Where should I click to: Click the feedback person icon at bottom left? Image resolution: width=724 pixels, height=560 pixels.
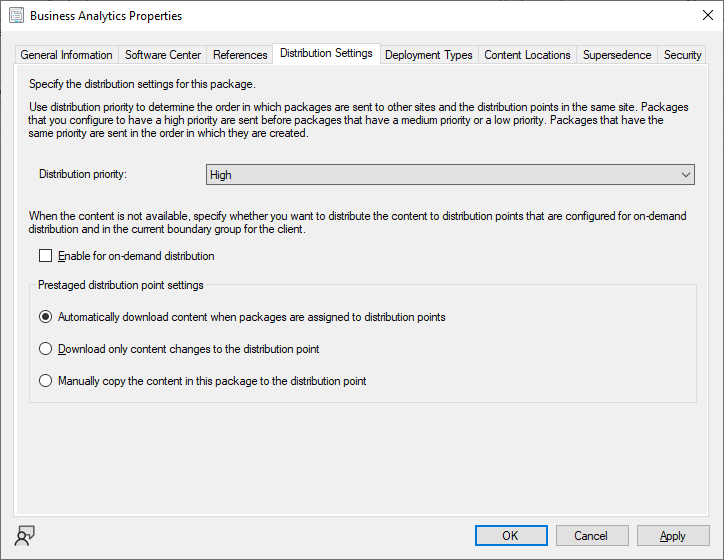pos(24,536)
